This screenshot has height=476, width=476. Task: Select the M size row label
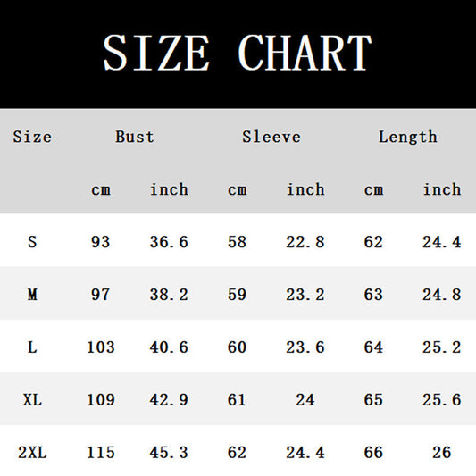[32, 295]
